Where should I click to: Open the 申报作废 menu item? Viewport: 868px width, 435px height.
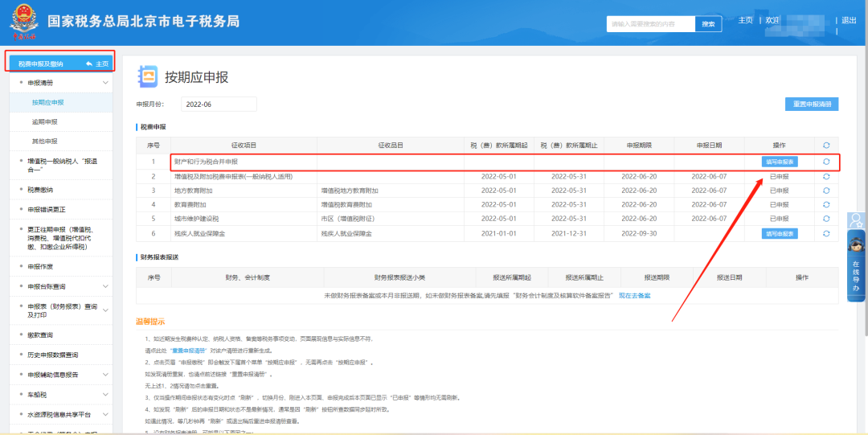[40, 266]
